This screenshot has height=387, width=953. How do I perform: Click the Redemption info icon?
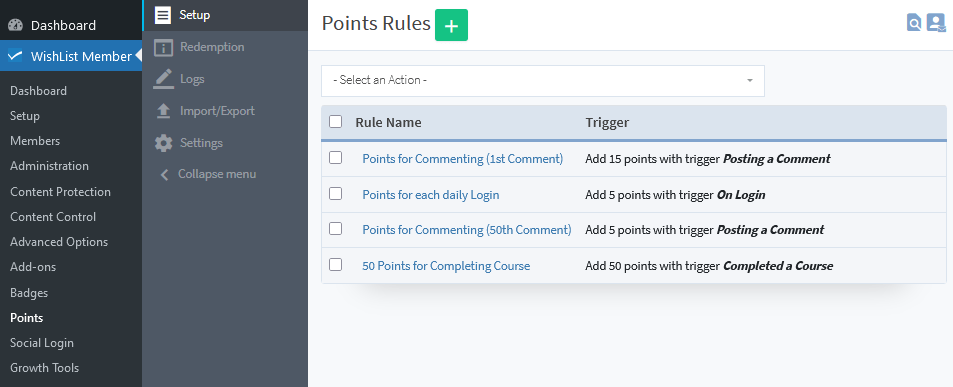163,47
